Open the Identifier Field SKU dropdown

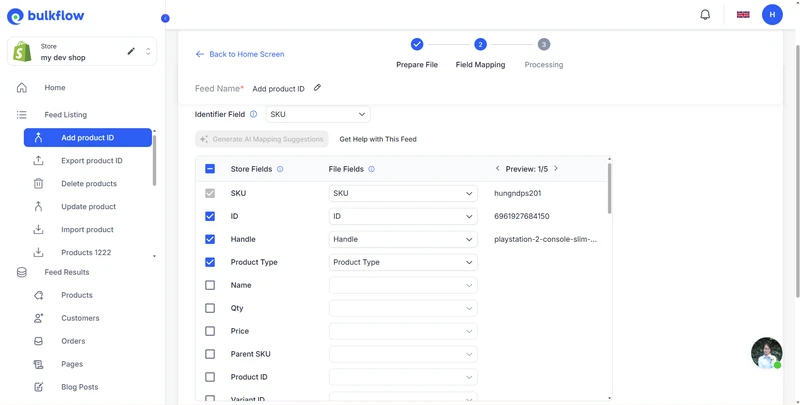coord(318,114)
